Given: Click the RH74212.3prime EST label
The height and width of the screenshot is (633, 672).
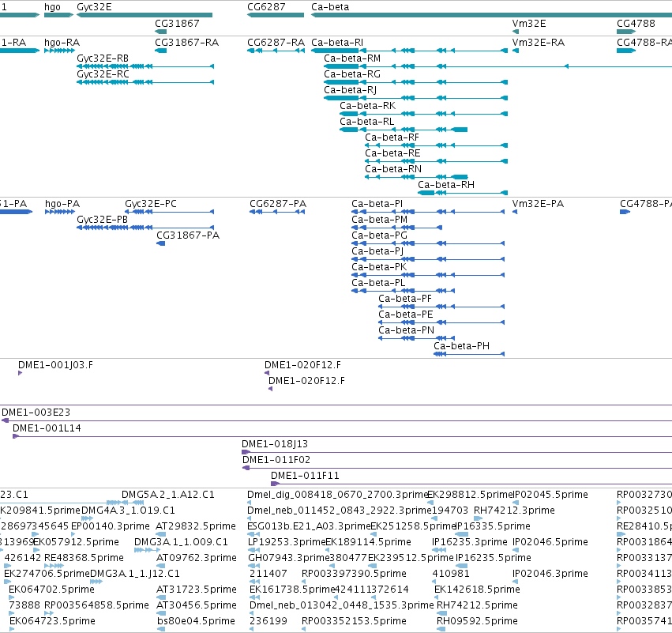Looking at the screenshot, I should [514, 511].
